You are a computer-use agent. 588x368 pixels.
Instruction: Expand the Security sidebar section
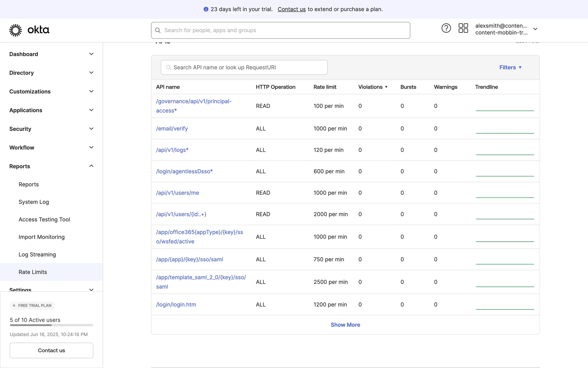[51, 129]
